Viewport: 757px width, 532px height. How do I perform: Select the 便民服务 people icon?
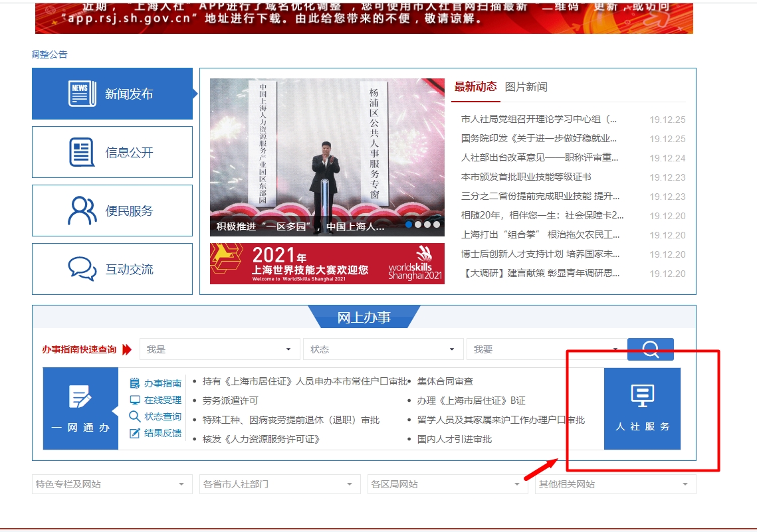click(82, 211)
